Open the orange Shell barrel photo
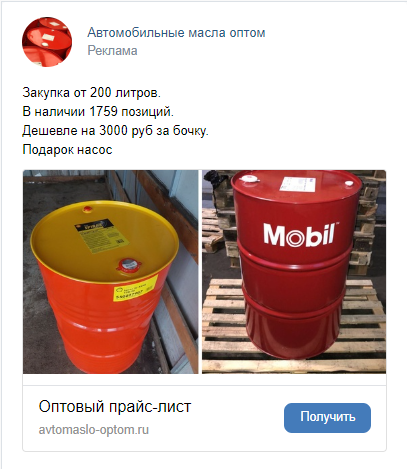The height and width of the screenshot is (469, 407). click(111, 272)
